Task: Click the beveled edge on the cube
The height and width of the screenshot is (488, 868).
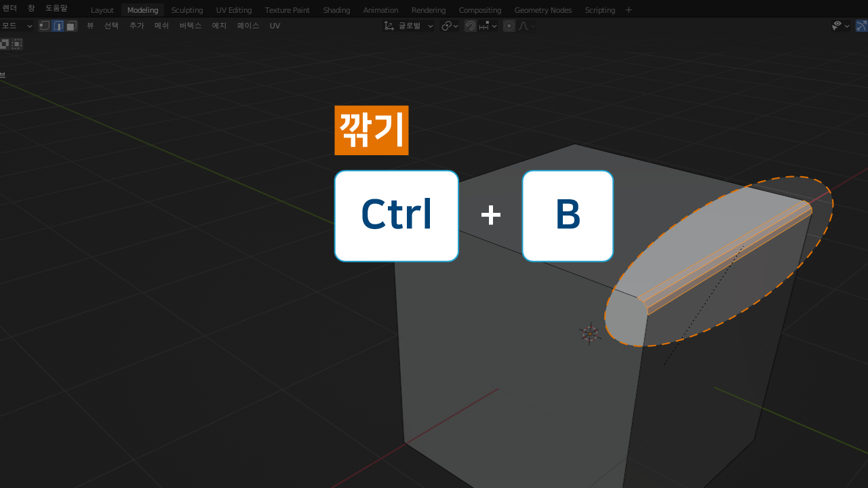Action: point(726,258)
